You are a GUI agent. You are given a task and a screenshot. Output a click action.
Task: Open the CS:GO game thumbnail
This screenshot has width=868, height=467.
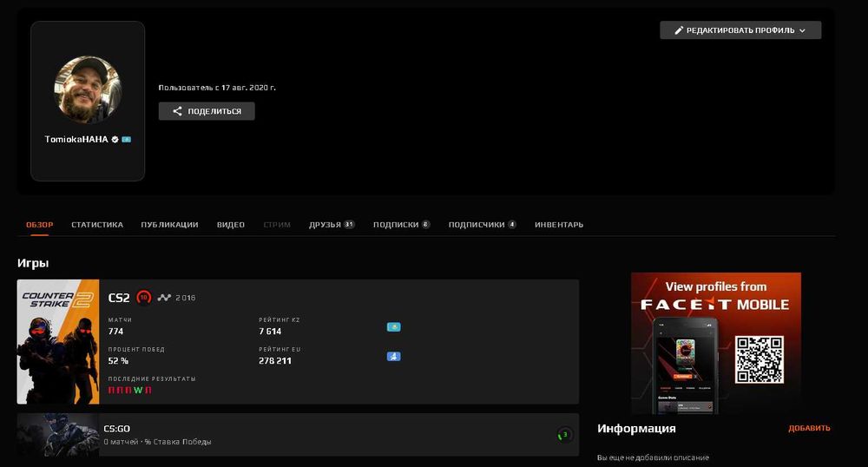pos(58,434)
